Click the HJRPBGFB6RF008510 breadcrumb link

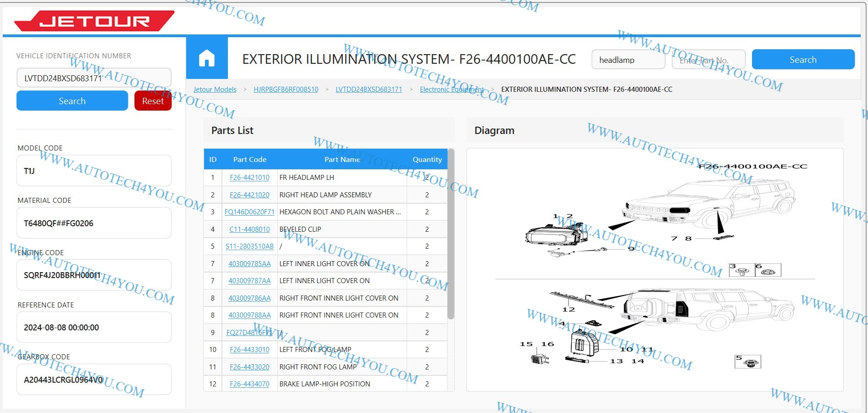tap(286, 89)
